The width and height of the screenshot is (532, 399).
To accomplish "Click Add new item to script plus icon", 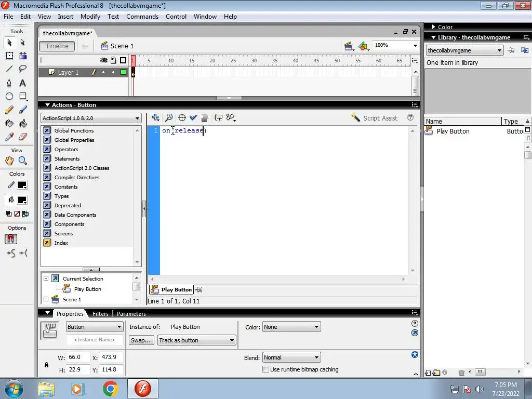I will point(156,118).
